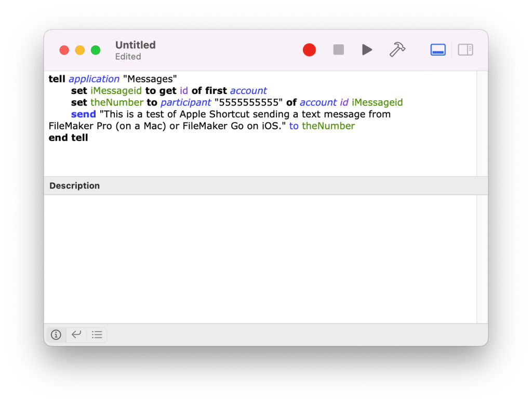This screenshot has width=532, height=404.
Task: Compile the script using the hammer icon
Action: pos(397,50)
